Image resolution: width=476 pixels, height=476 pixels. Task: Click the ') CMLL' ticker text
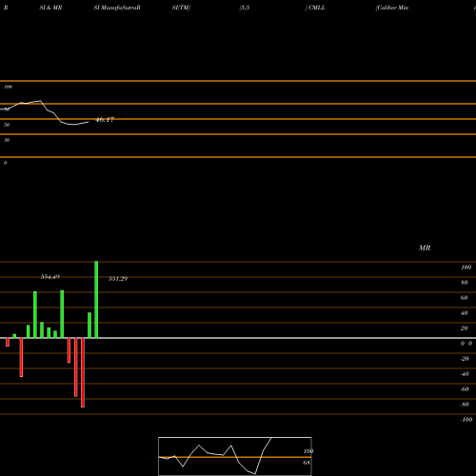click(315, 8)
